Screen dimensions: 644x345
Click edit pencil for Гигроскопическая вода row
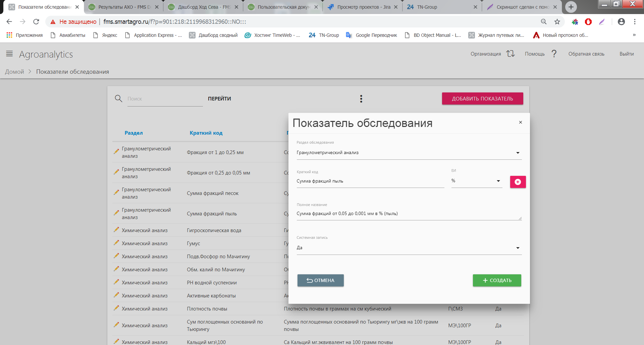(x=116, y=230)
